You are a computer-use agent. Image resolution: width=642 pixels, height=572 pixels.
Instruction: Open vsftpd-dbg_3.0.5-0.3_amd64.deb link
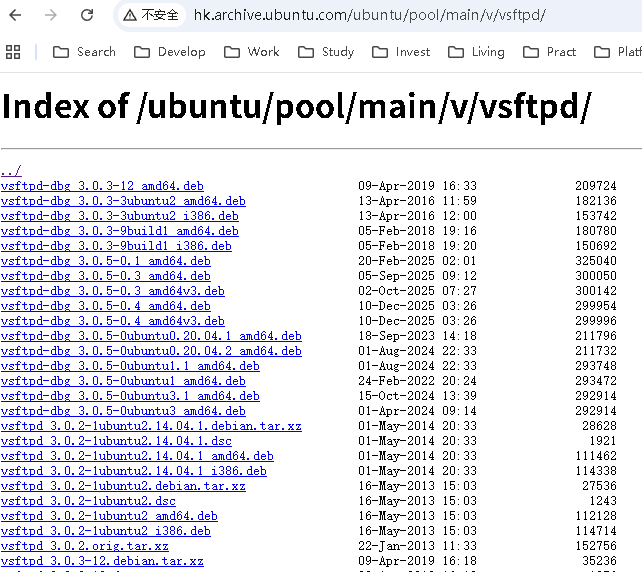[106, 276]
